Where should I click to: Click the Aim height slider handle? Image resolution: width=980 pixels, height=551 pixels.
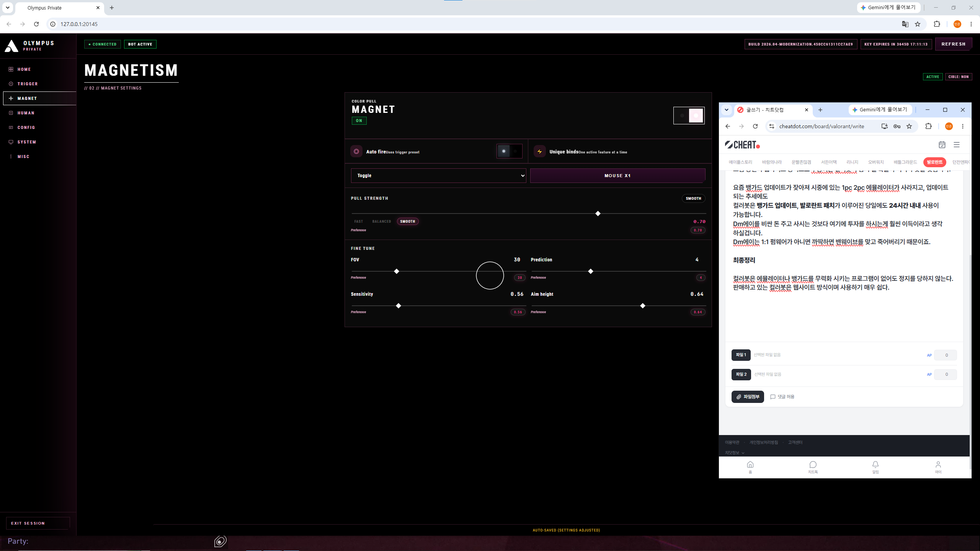click(x=643, y=306)
